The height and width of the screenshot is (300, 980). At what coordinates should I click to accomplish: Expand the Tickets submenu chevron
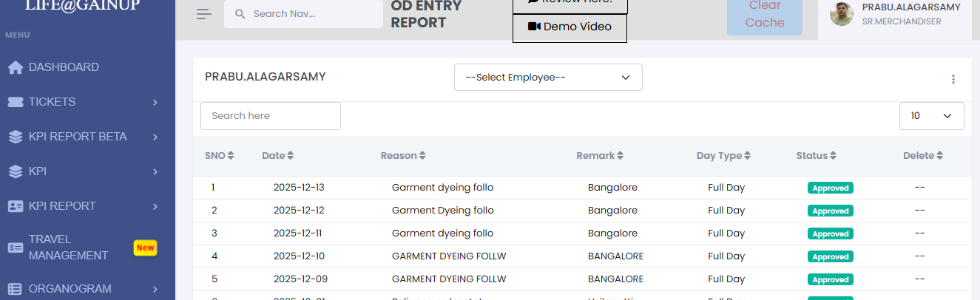(x=155, y=102)
